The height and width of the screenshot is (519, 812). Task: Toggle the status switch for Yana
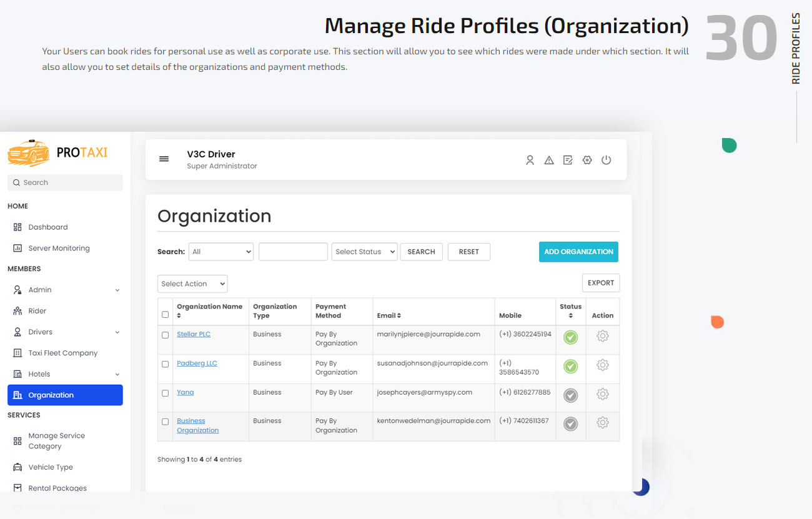point(570,395)
